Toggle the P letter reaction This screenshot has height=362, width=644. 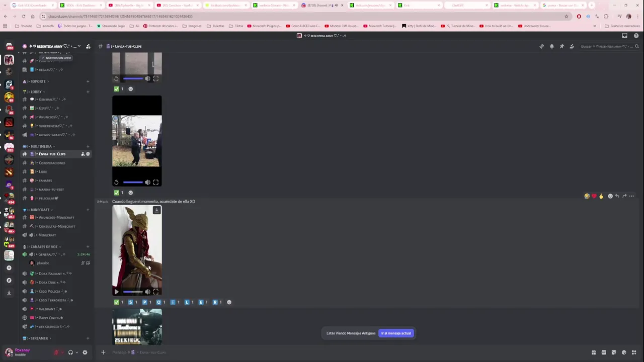point(147,302)
